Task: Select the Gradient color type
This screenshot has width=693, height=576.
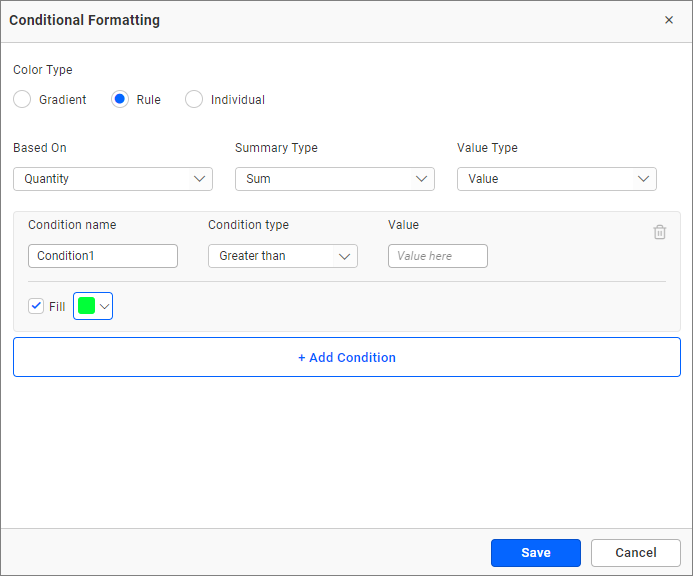Action: click(22, 100)
